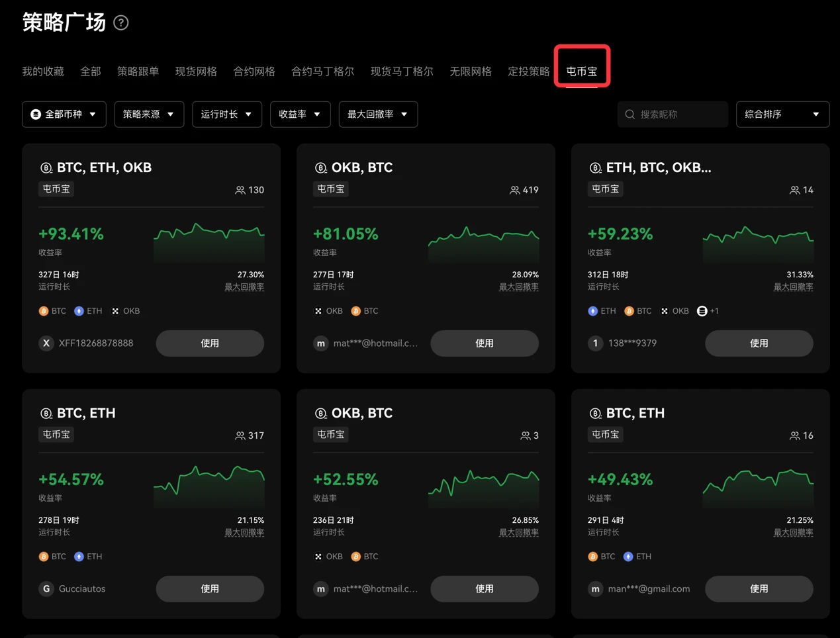Focus the 搜索昵称 search field
Screen dimensions: 840x638
(x=673, y=114)
